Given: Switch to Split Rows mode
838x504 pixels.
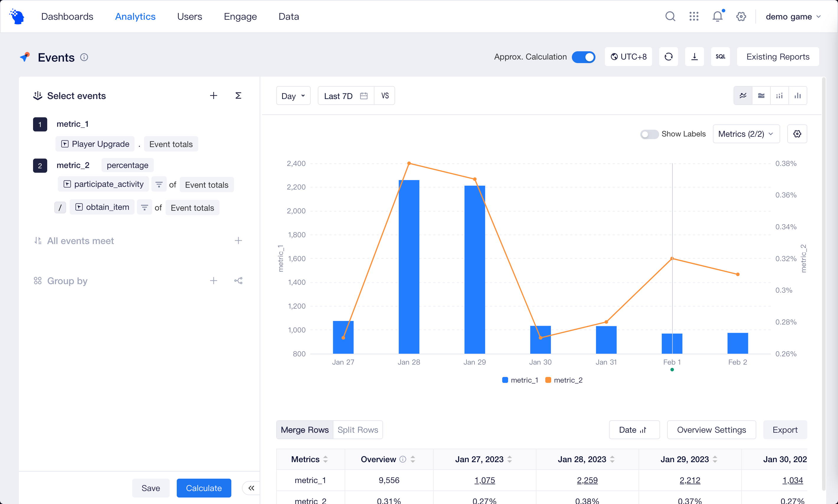Looking at the screenshot, I should tap(357, 429).
